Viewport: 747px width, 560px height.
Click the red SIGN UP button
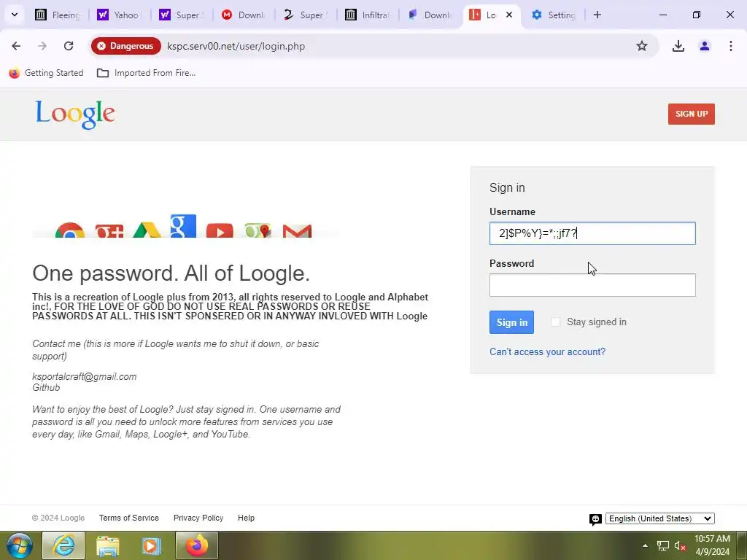point(692,114)
